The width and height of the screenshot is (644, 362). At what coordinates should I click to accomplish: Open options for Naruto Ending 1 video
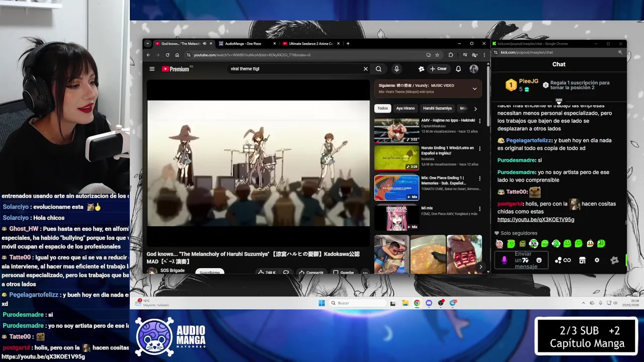tap(479, 149)
